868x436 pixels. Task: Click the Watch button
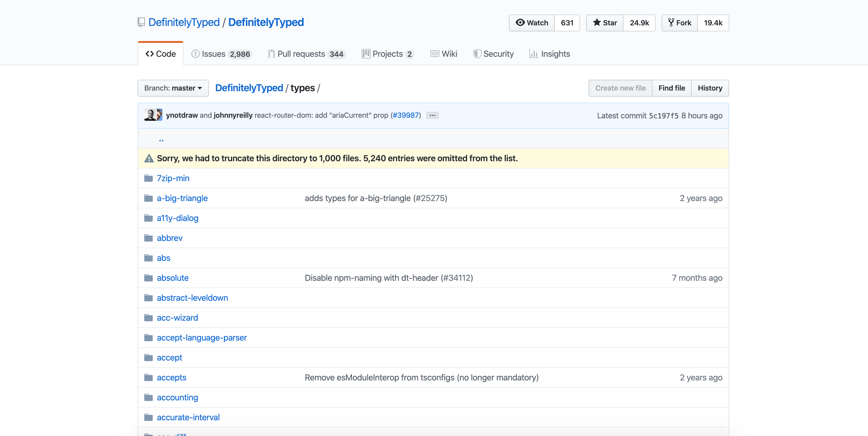532,23
